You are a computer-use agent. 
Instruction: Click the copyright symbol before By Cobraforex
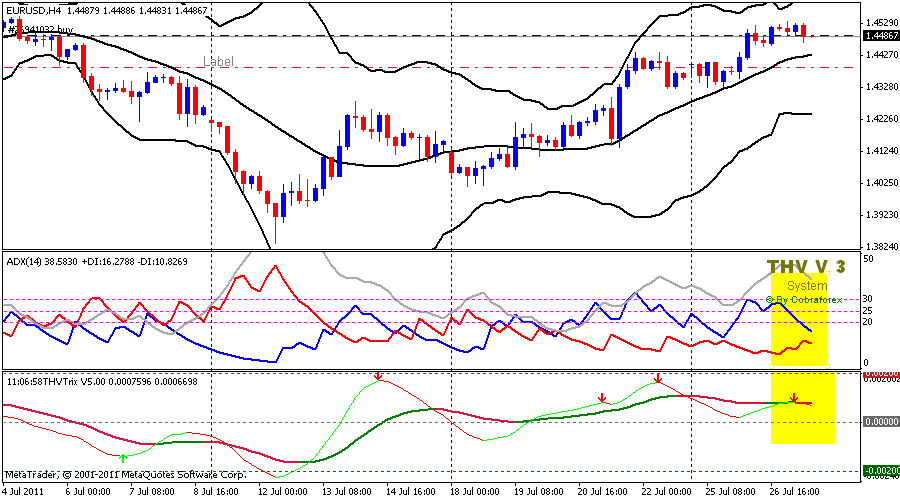pyautogui.click(x=770, y=299)
